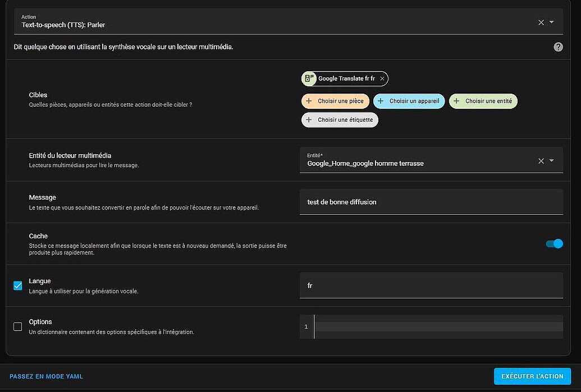
Task: Run the action with Exécuter l'action
Action: coord(532,376)
